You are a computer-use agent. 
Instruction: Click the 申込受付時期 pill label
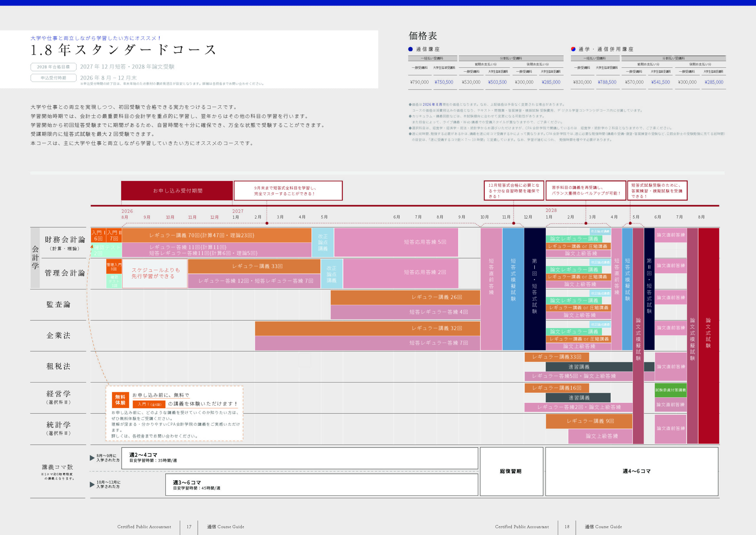pyautogui.click(x=53, y=78)
